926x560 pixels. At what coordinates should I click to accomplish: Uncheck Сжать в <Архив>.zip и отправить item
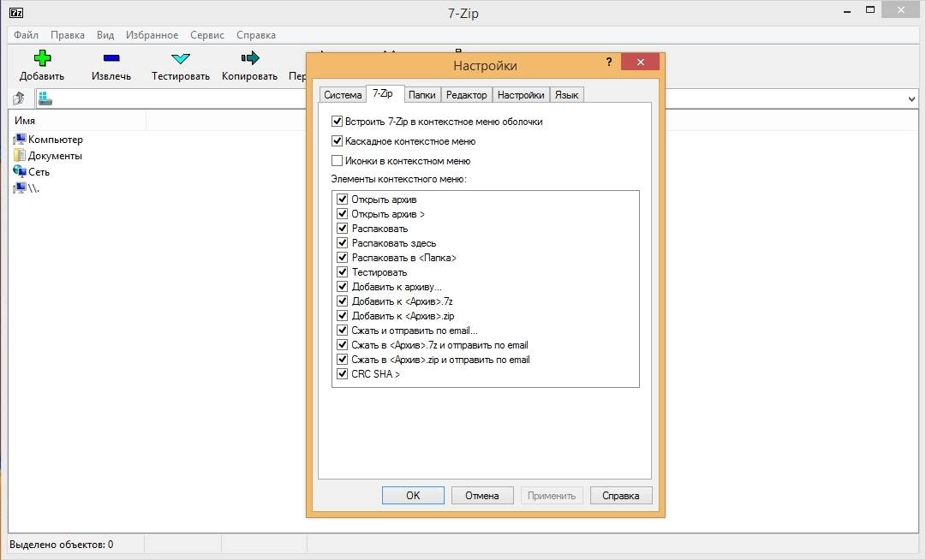click(x=342, y=360)
